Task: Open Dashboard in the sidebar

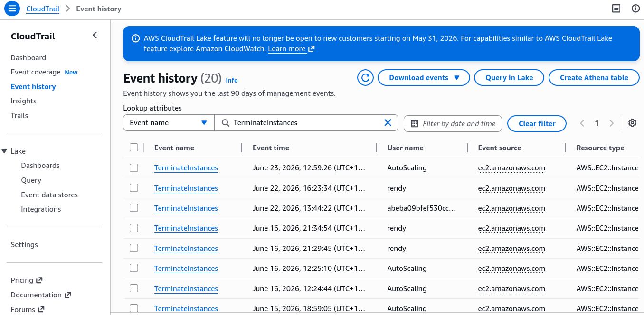Action: click(x=28, y=58)
